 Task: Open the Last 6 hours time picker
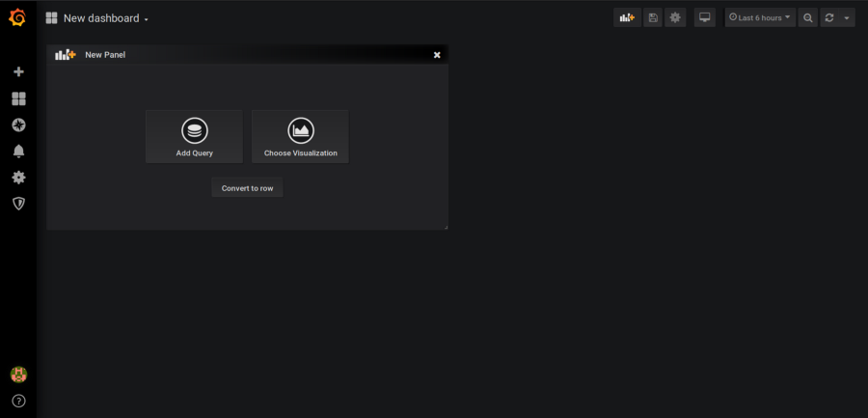pos(760,17)
